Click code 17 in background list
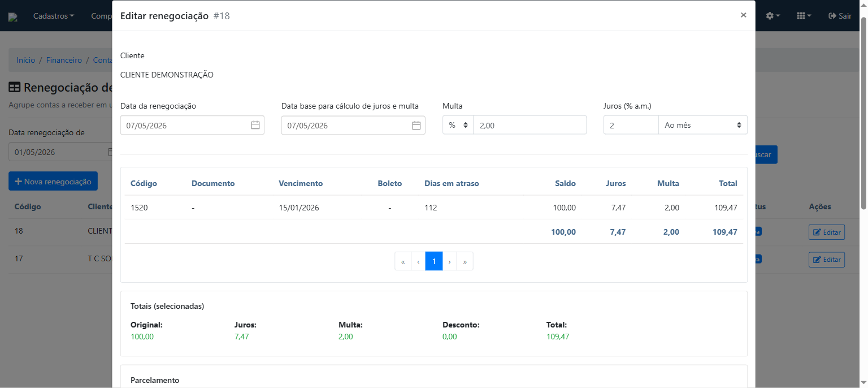 coord(19,258)
